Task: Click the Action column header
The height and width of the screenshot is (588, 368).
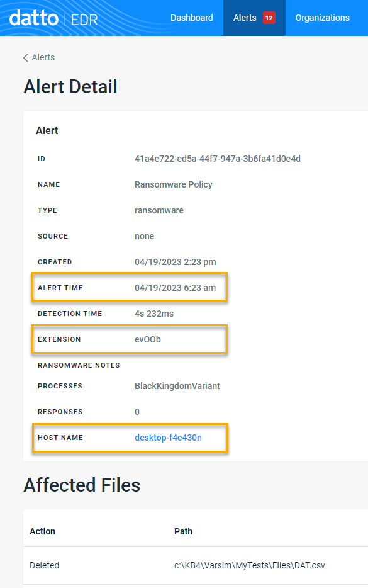Action: 42,531
